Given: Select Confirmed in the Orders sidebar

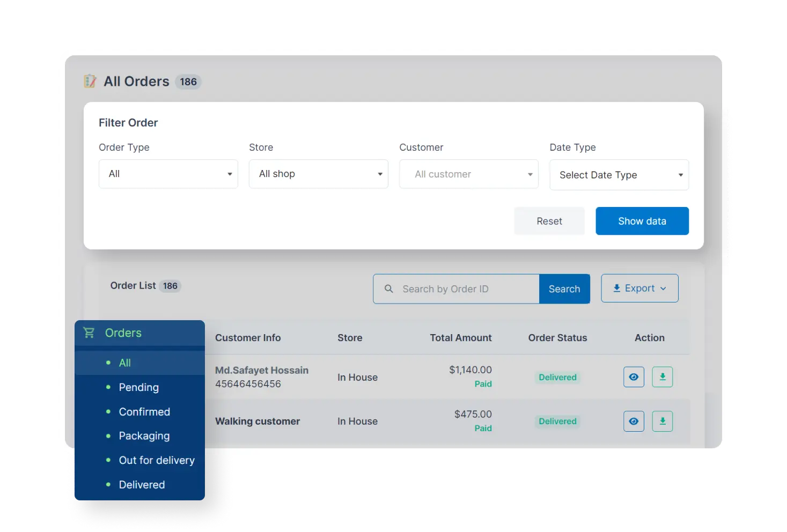Looking at the screenshot, I should (x=144, y=411).
